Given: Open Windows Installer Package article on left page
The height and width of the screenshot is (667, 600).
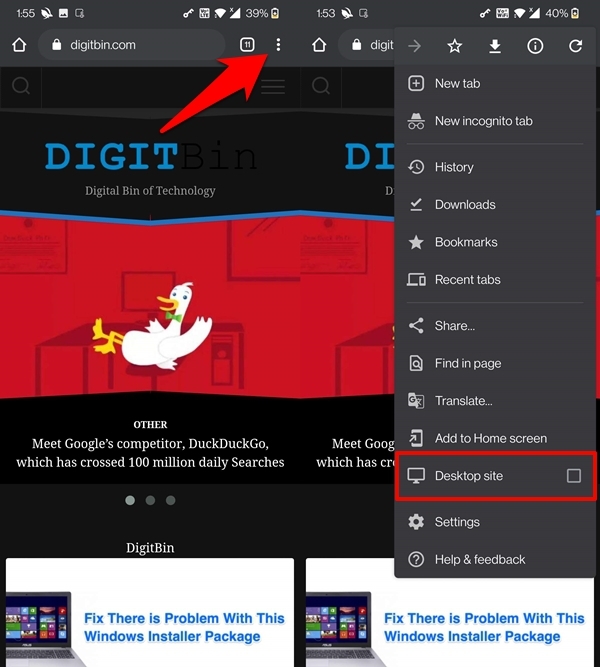Looking at the screenshot, I should pyautogui.click(x=184, y=627).
